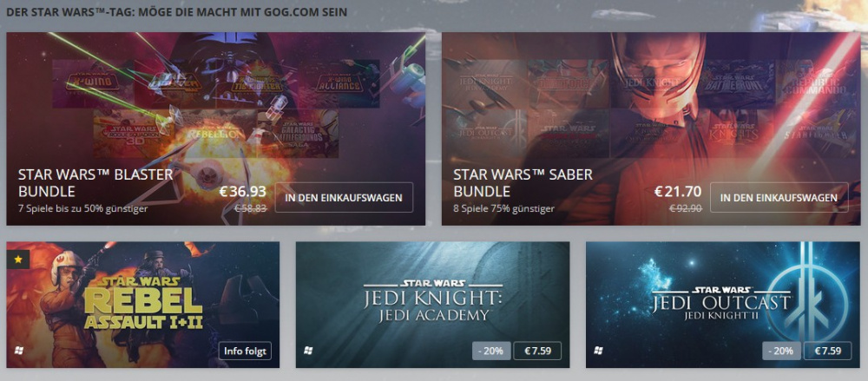The width and height of the screenshot is (868, 381).
Task: Click the X-Wing game cover thumbnail
Action: 94,83
